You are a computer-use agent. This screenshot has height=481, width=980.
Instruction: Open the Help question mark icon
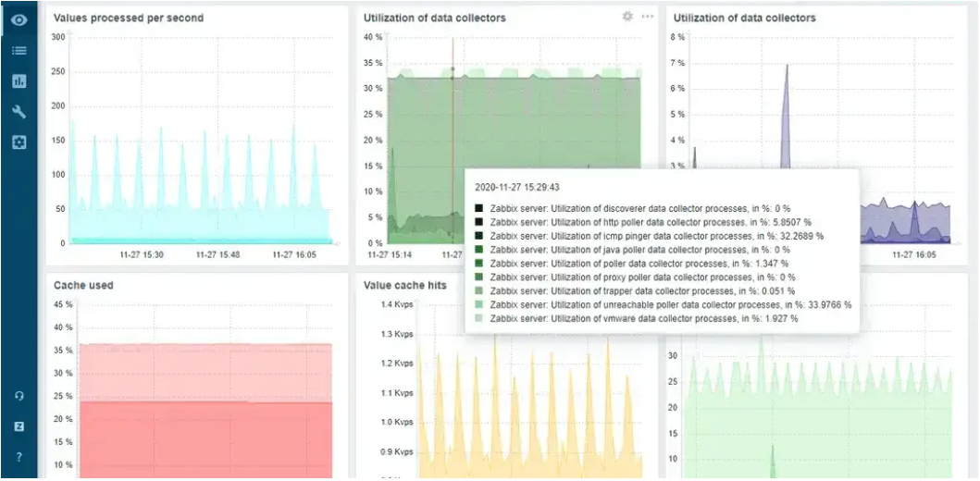19,457
